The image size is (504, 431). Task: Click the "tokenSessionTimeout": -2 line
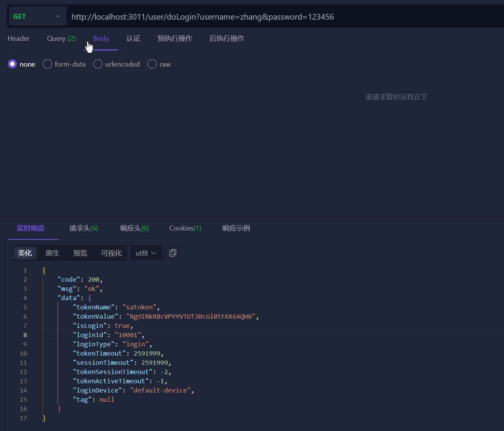click(x=122, y=372)
